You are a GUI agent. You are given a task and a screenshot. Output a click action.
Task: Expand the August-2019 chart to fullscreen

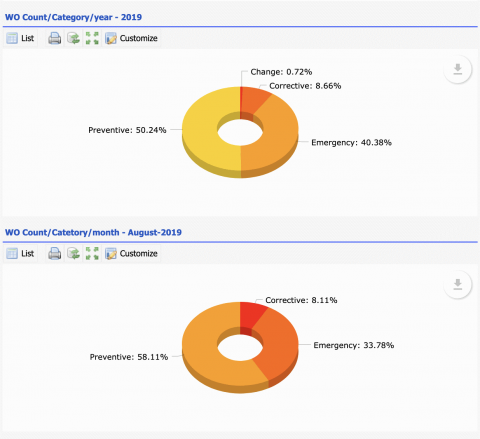click(x=92, y=254)
